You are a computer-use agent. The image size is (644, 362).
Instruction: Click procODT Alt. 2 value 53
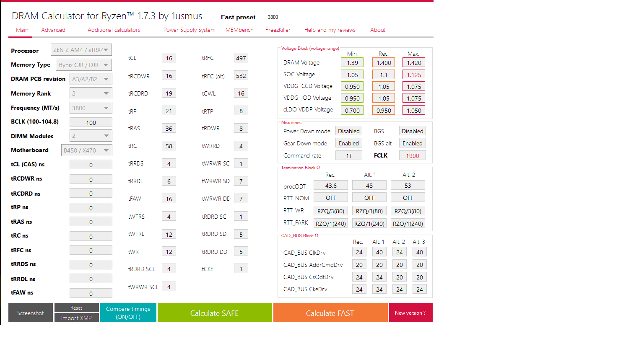click(x=408, y=185)
